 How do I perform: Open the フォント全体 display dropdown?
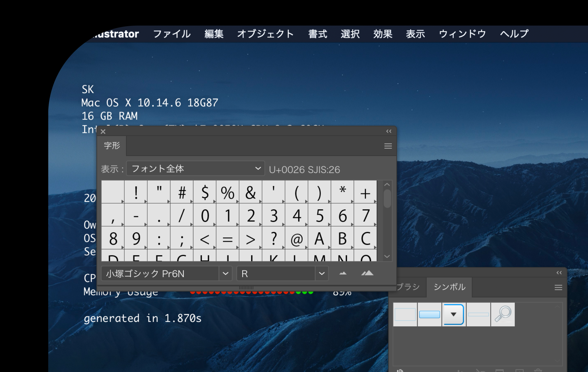[x=196, y=168]
